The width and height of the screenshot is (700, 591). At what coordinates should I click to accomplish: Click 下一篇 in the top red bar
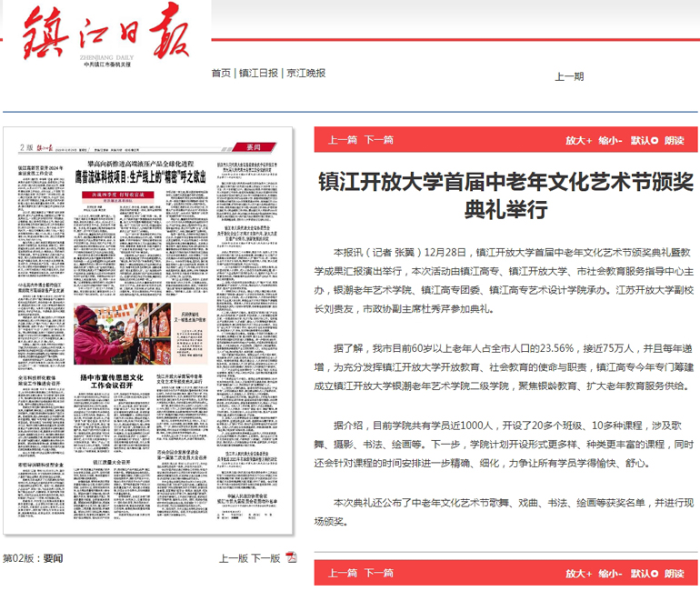coord(378,140)
